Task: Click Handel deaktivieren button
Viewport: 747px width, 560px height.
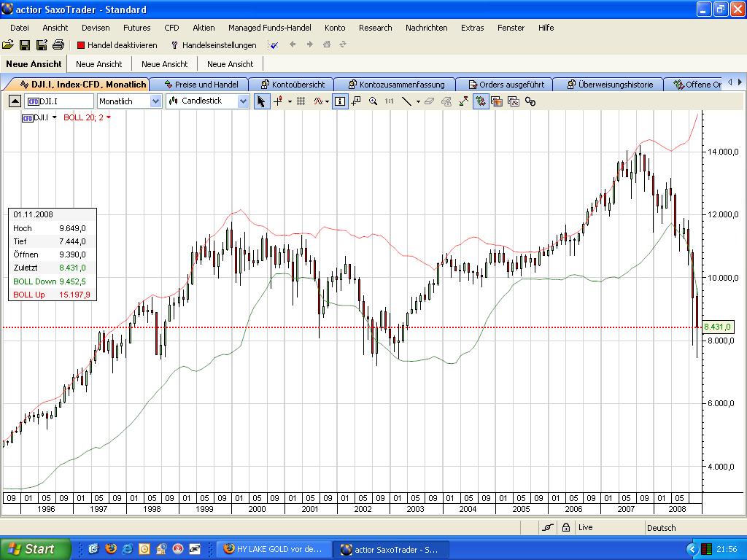Action: click(117, 45)
